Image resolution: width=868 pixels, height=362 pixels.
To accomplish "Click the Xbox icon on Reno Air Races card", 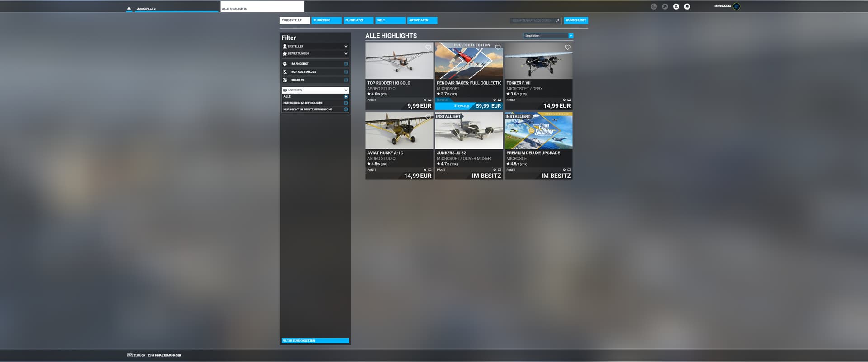I will coord(495,100).
